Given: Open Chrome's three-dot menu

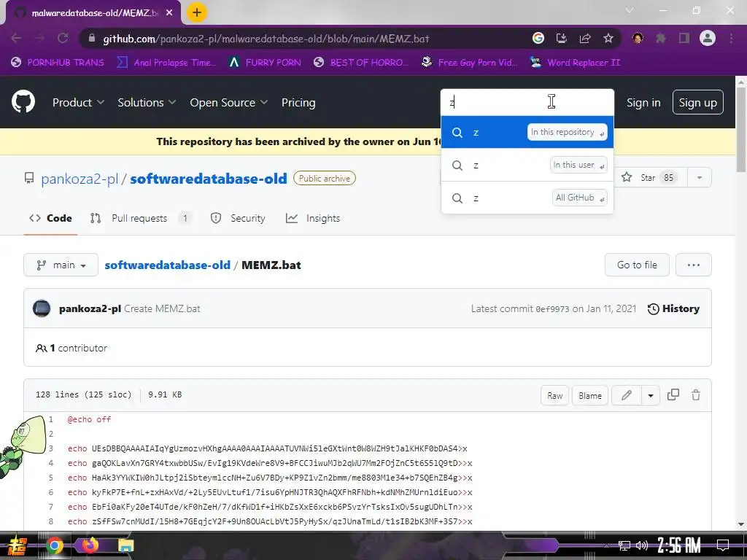Looking at the screenshot, I should coord(731,38).
